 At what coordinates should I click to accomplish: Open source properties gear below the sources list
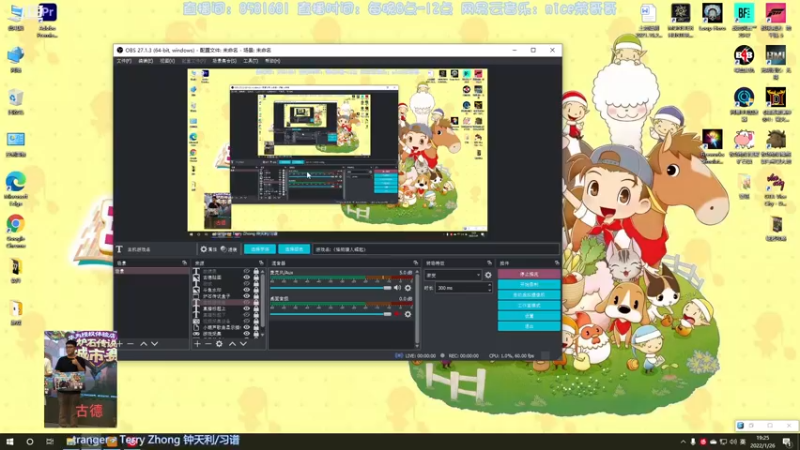point(219,344)
